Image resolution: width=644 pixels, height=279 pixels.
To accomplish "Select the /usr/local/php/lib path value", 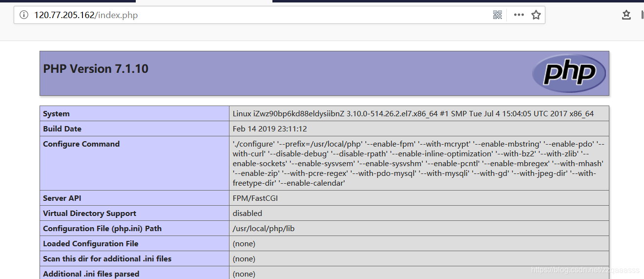I will [x=264, y=229].
